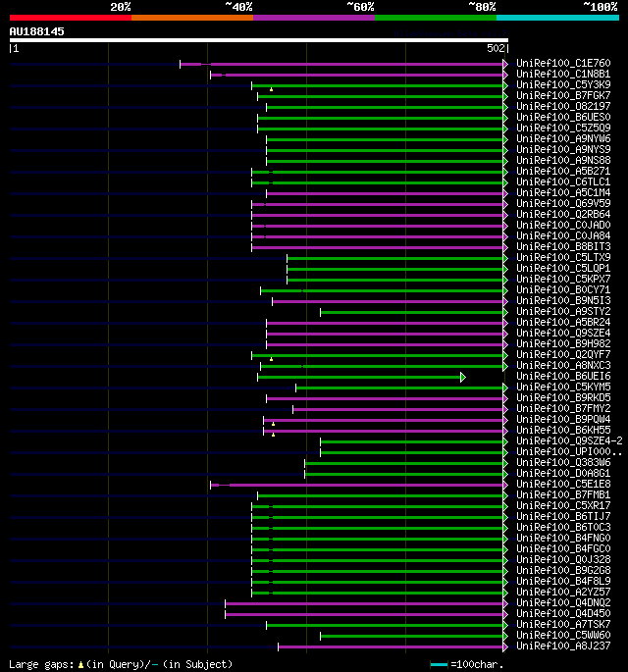Viewport: 628px width, 672px height.
Task: Select the UniRef100_B4FNG0 label
Action: (x=563, y=539)
